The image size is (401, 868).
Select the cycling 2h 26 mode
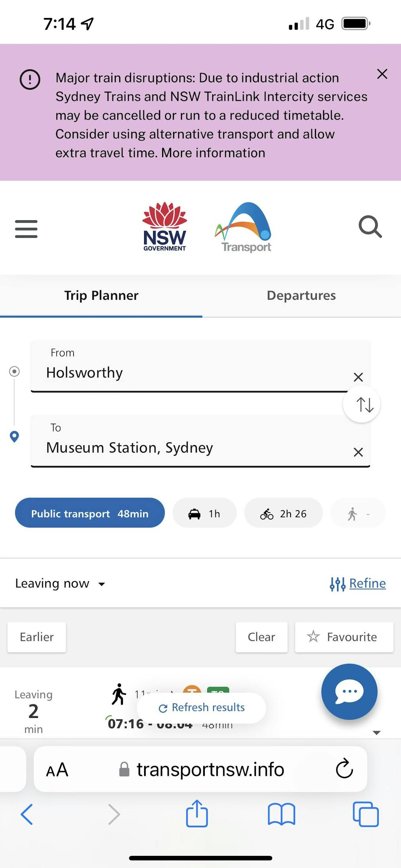point(283,513)
